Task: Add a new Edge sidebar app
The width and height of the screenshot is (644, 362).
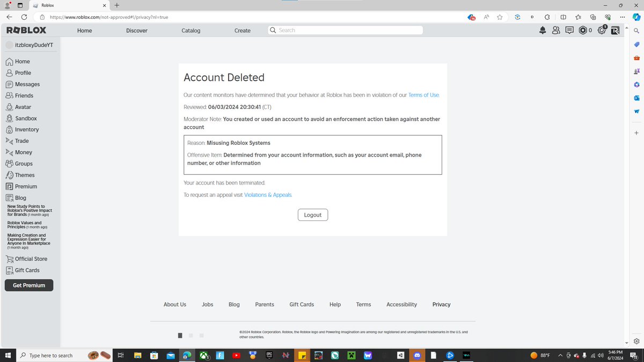Action: [x=636, y=132]
